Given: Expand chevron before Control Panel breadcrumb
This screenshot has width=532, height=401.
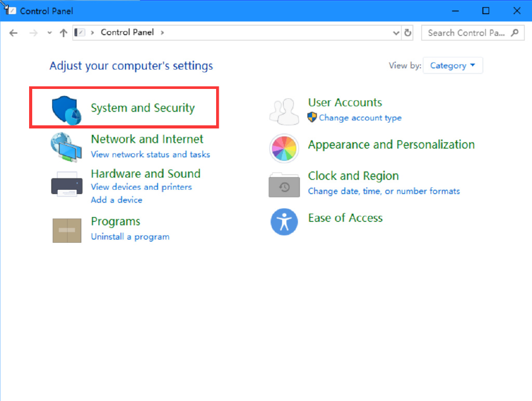Looking at the screenshot, I should pos(92,33).
